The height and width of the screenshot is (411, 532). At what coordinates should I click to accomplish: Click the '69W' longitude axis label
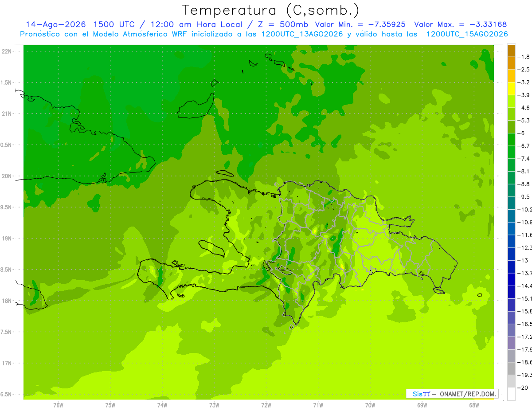[x=422, y=405]
